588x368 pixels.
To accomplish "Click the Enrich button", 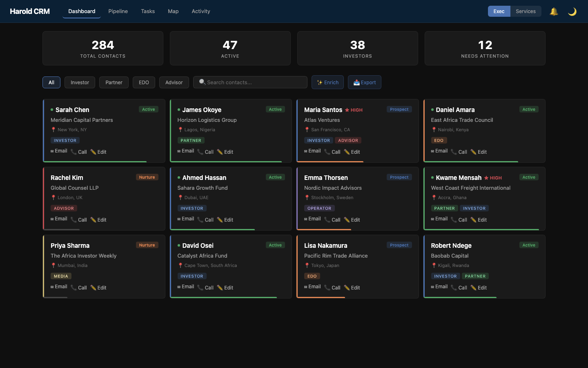I will [x=327, y=82].
